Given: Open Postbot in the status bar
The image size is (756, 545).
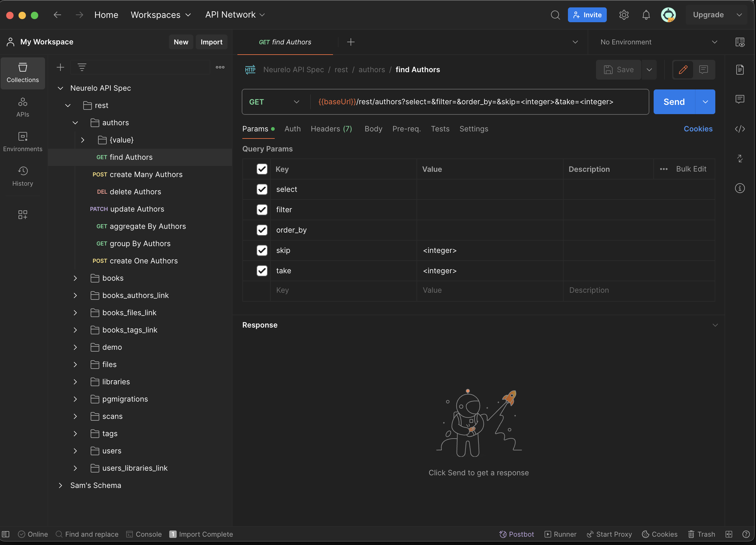Looking at the screenshot, I should 516,534.
